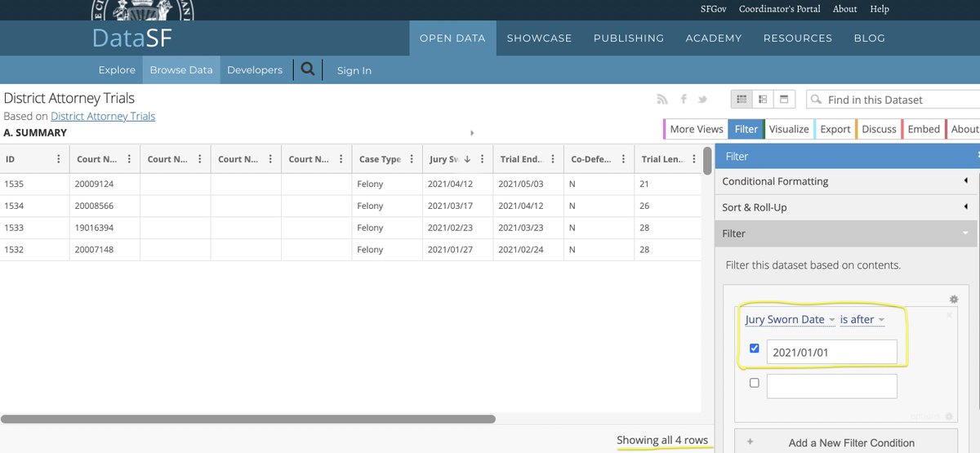Open the Co-Defendant column options menu
The width and height of the screenshot is (980, 453).
point(623,159)
